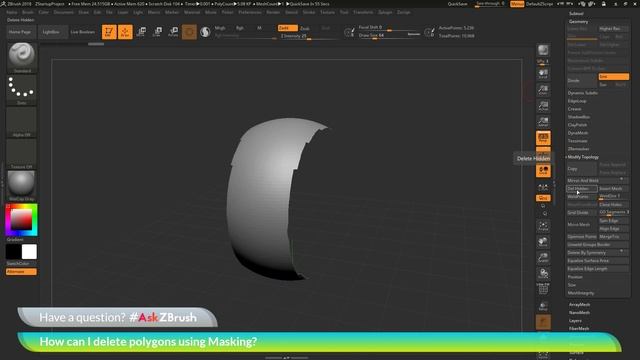Toggle the Rgb mode button
Image resolution: width=640 pixels, height=360 pixels.
point(240,28)
